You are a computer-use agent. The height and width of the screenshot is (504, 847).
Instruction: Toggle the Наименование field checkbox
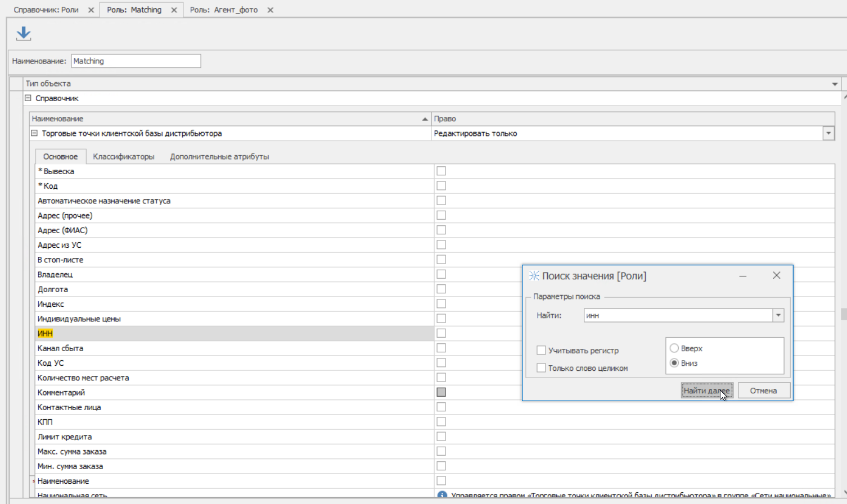tap(441, 480)
